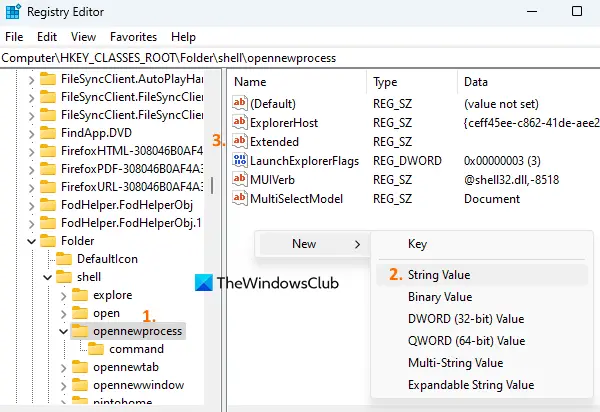Click the open key folder icon
This screenshot has width=600, height=412.
tap(80, 313)
